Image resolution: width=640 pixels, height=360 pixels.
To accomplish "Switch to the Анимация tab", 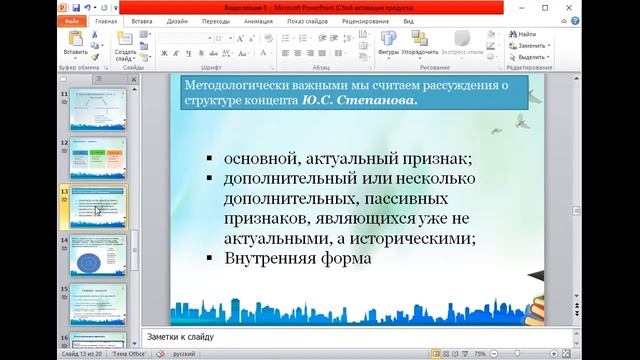I will point(258,21).
